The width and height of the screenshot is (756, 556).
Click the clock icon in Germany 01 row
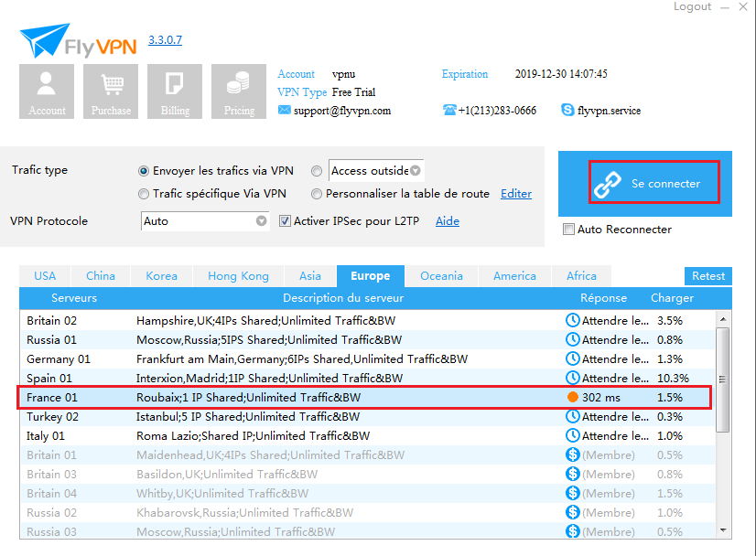pos(572,359)
